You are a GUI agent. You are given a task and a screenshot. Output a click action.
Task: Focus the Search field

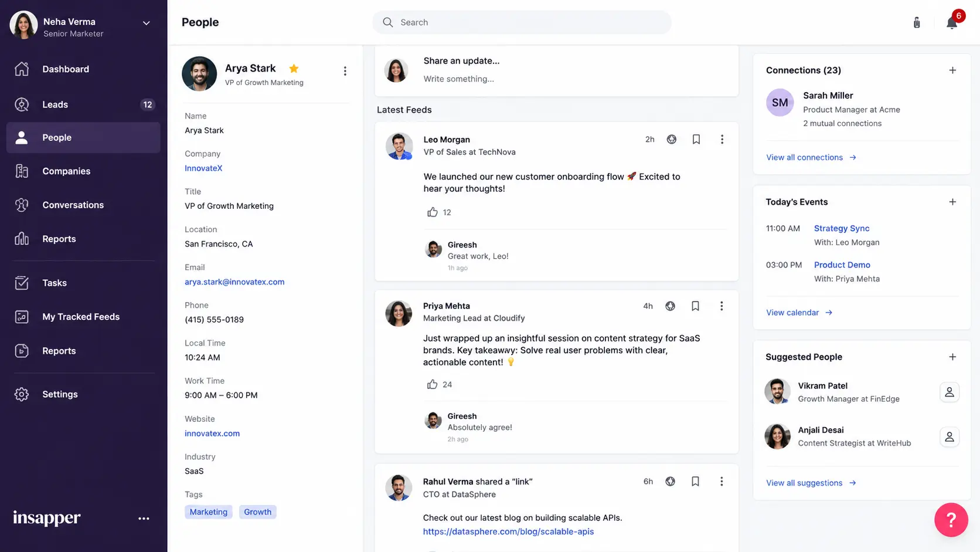point(522,22)
